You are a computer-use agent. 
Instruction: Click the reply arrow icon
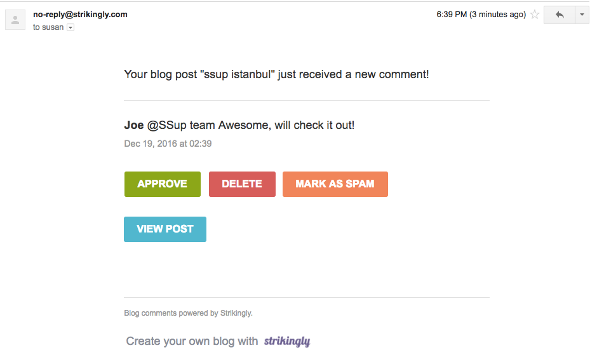559,15
